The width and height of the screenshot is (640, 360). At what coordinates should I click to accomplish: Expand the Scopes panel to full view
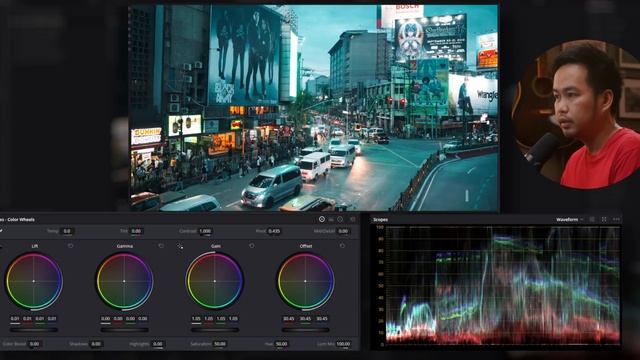[604, 220]
